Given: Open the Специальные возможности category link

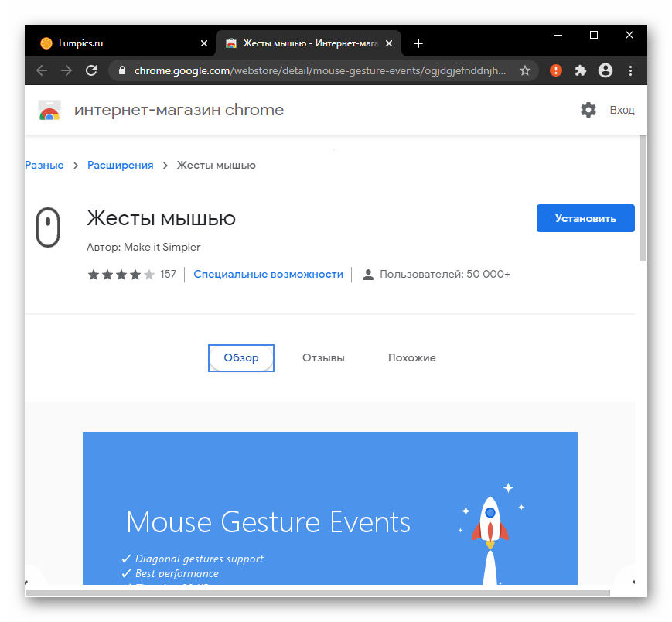Looking at the screenshot, I should (268, 274).
